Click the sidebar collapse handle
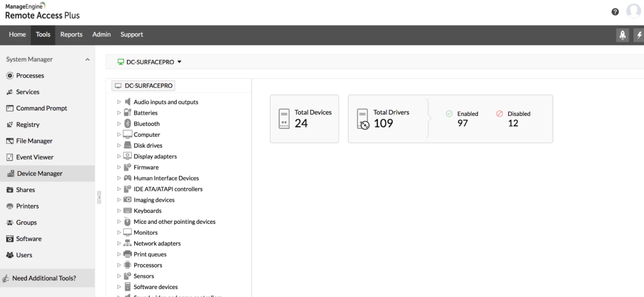 (99, 197)
